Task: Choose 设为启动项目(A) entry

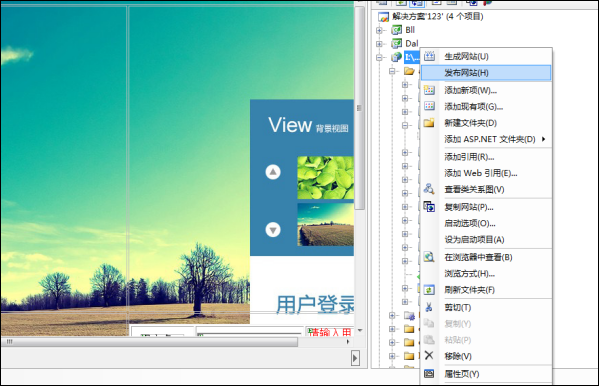Action: 486,240
